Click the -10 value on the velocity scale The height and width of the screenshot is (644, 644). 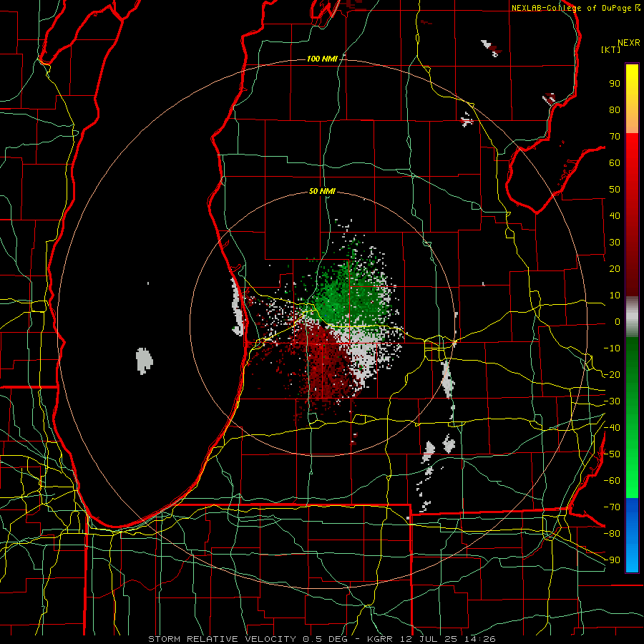click(x=612, y=348)
